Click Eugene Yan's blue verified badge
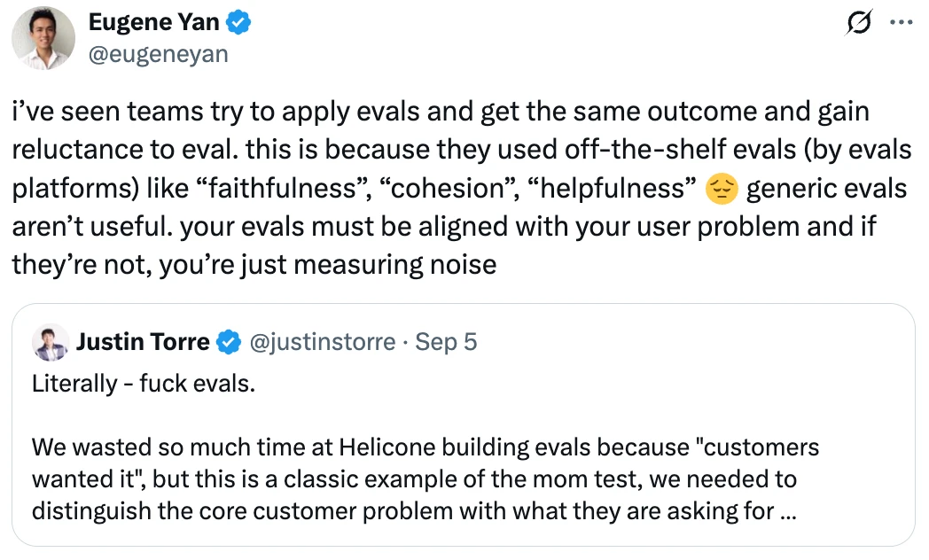 pos(240,24)
